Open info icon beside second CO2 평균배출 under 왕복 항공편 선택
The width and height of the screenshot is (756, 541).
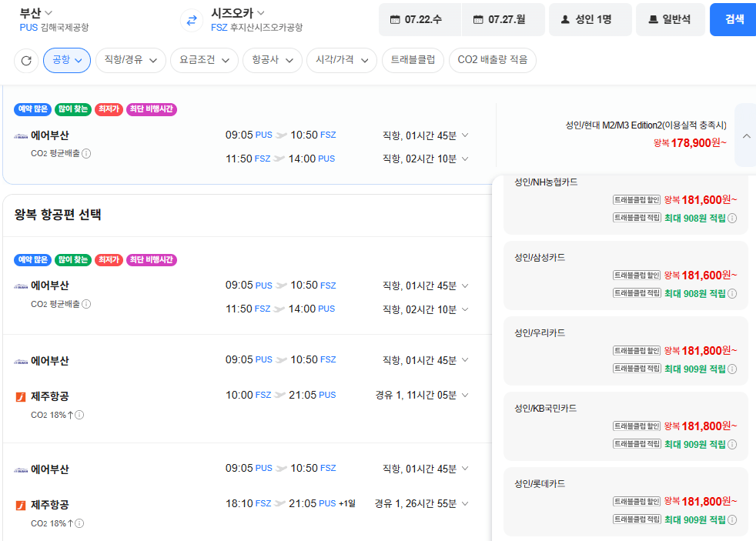86,304
